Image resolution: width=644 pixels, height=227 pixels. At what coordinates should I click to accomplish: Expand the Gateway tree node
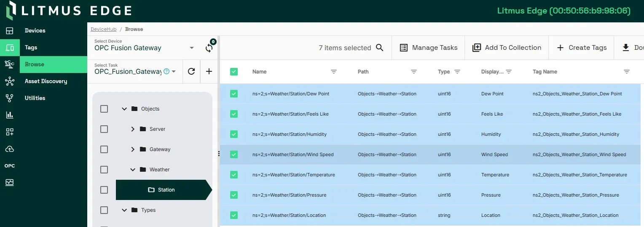(x=133, y=149)
